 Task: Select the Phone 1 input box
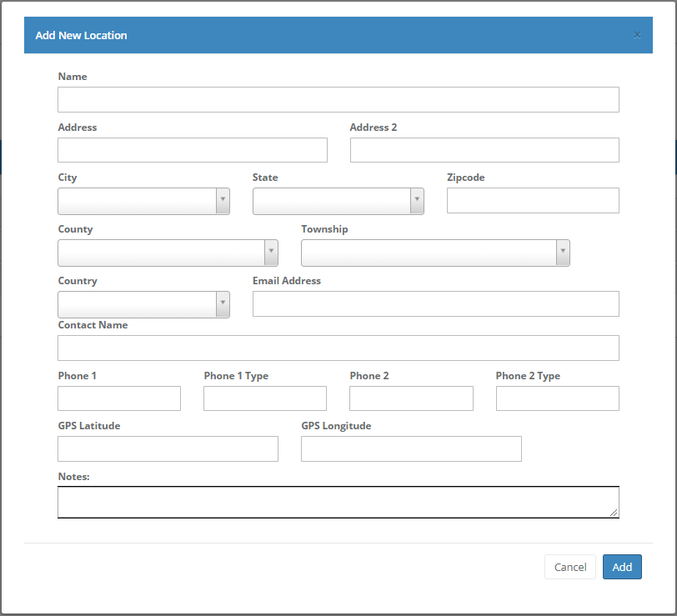[x=119, y=398]
